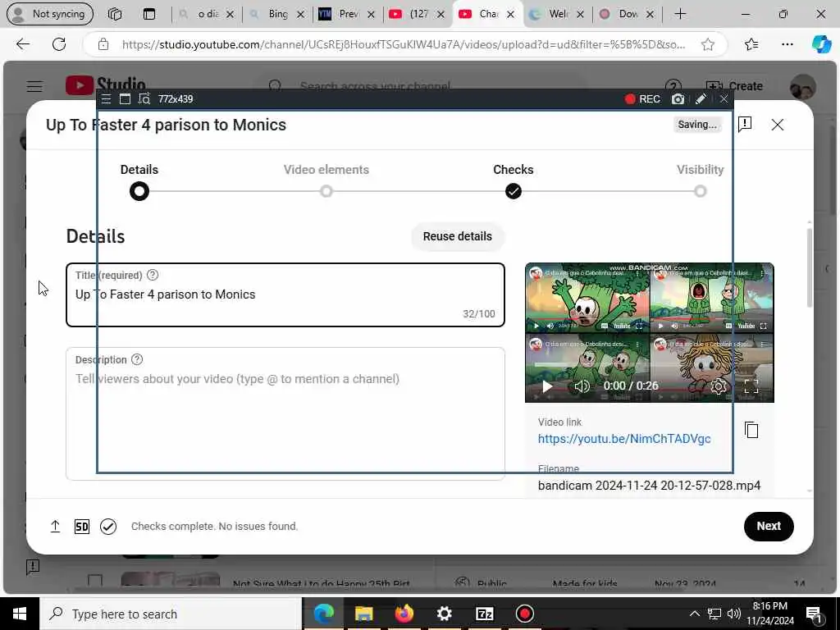
Task: Send feedback via the exclamation icon in dialog
Action: point(745,125)
